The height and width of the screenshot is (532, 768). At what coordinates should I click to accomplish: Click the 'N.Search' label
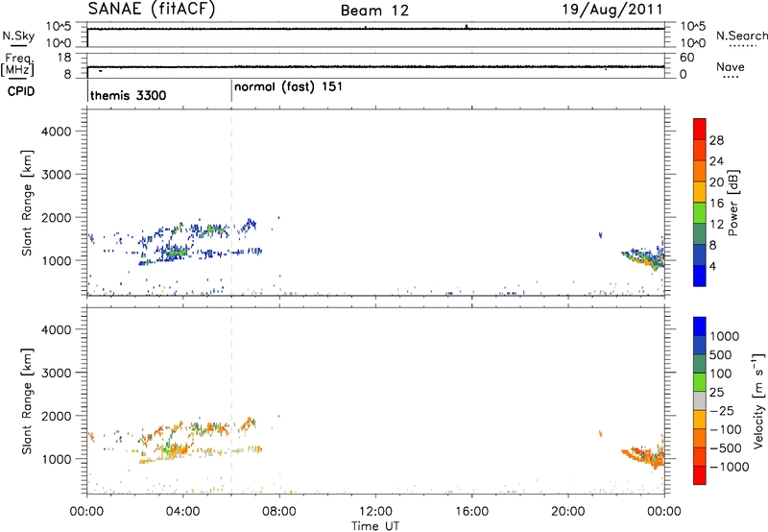point(742,36)
